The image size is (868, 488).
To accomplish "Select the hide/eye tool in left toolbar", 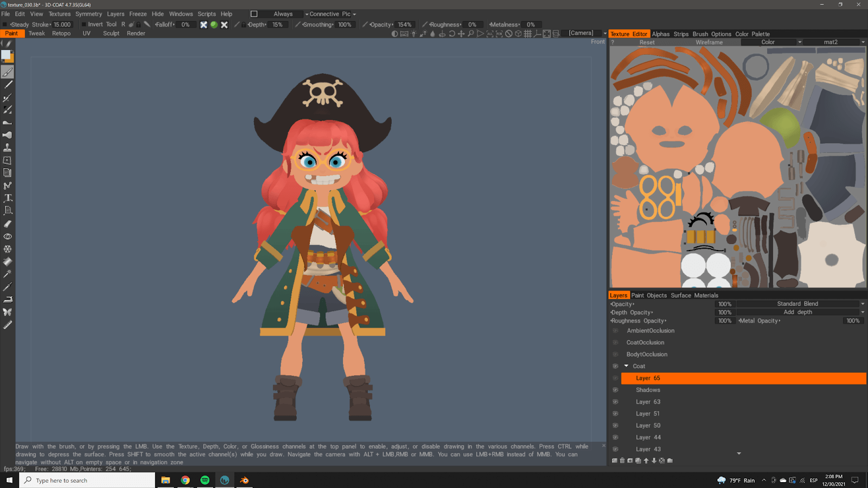I will (8, 236).
